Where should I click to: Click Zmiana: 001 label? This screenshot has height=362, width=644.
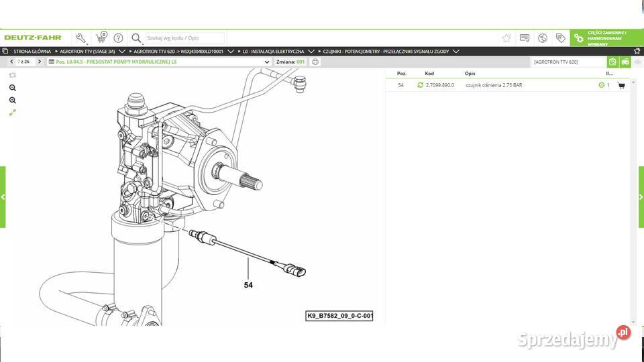click(x=290, y=62)
